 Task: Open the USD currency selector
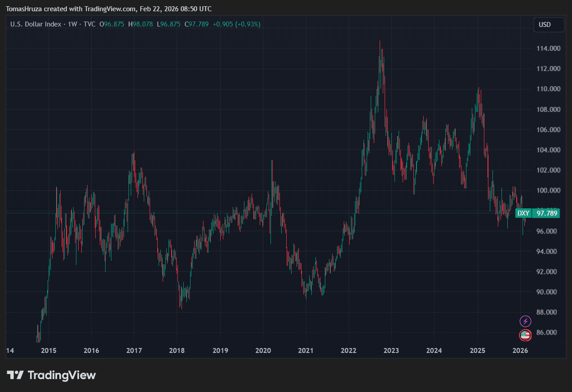click(549, 25)
